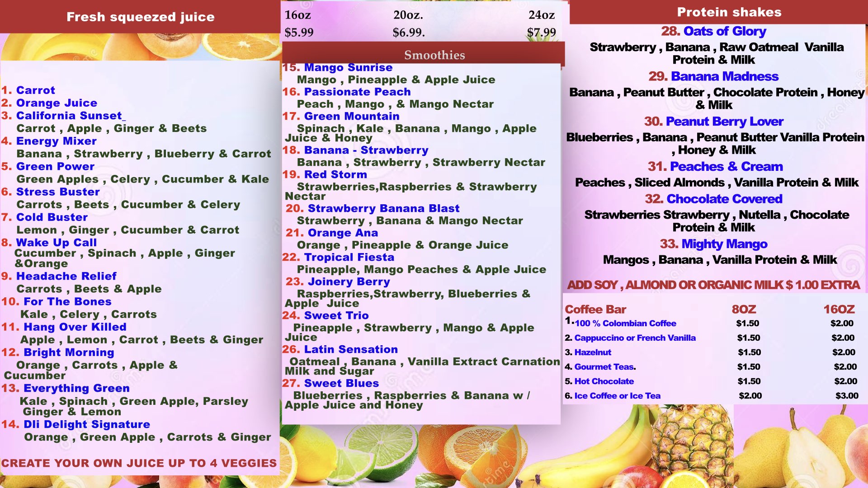The height and width of the screenshot is (488, 868).
Task: Select the Red Storm smoothie
Action: 335,174
